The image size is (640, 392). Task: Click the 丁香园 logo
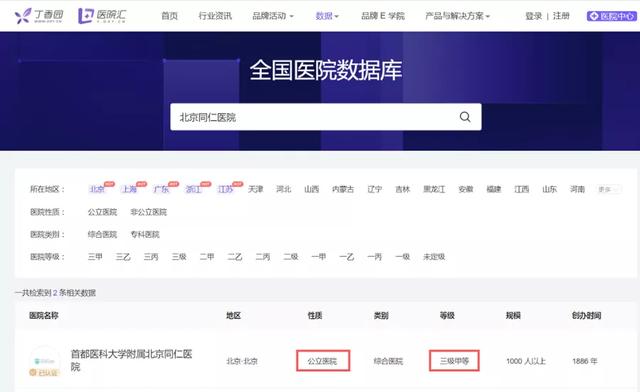tap(39, 16)
